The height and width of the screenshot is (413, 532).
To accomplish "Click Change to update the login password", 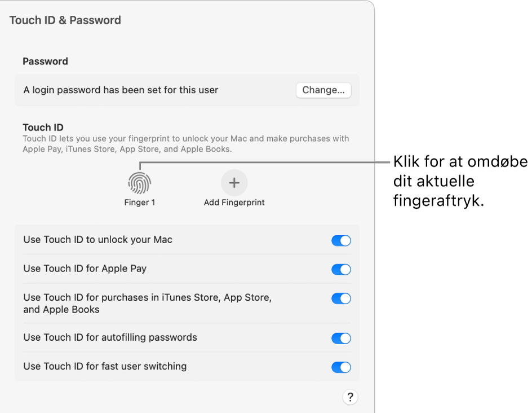I will pos(323,90).
